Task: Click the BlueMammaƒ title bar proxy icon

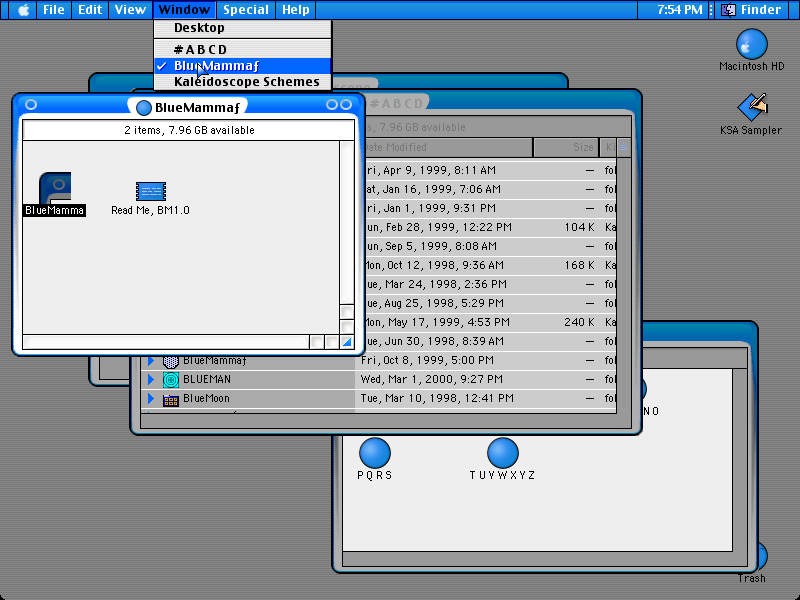Action: 144,108
